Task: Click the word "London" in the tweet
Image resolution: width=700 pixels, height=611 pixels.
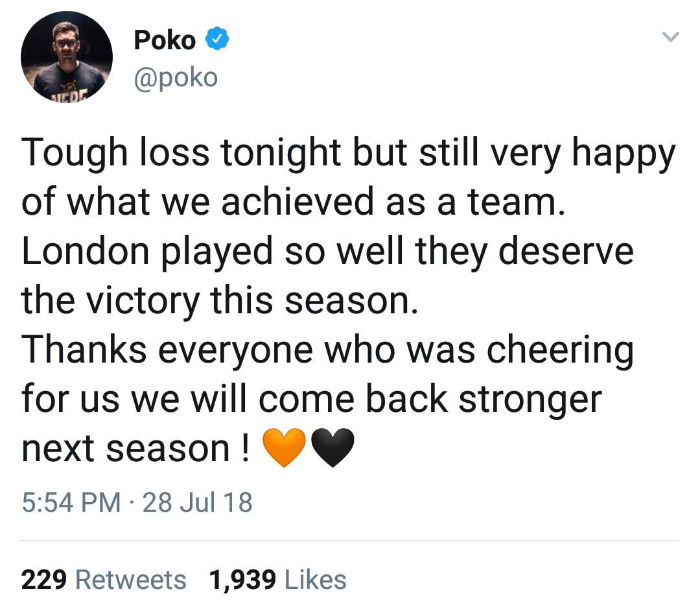Action: pos(85,251)
